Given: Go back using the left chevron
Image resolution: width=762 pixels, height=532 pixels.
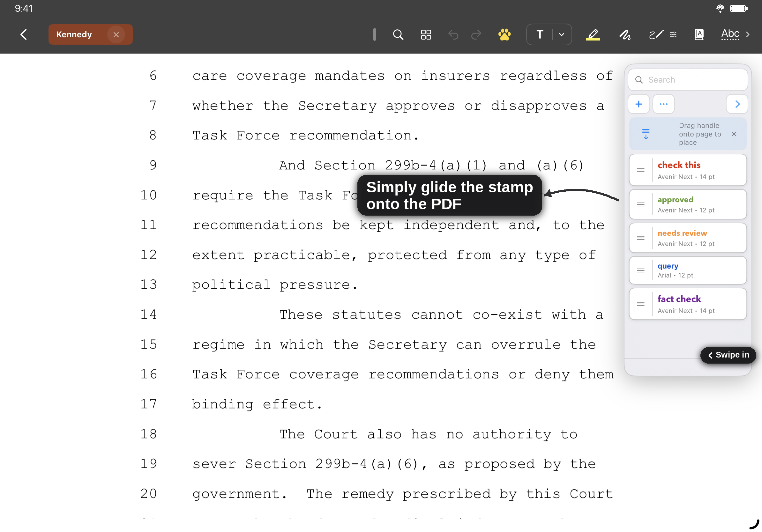Looking at the screenshot, I should 24,34.
